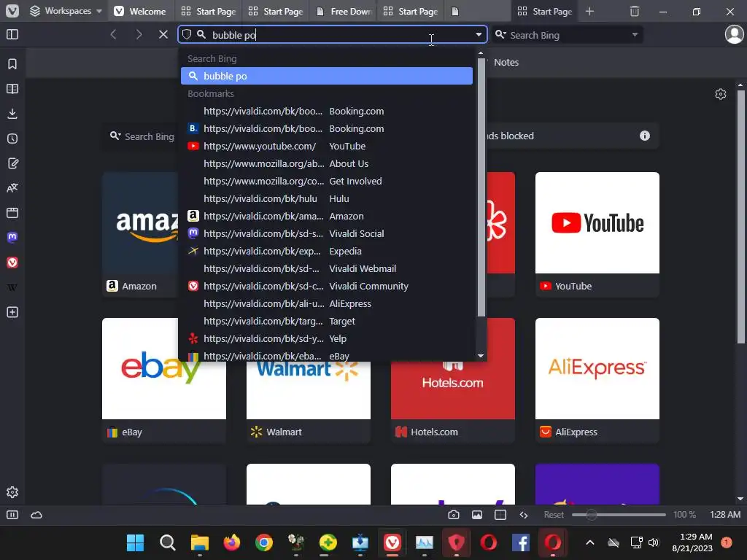This screenshot has height=560, width=747.
Task: Open the Notes tab on Start Page
Action: click(x=506, y=63)
